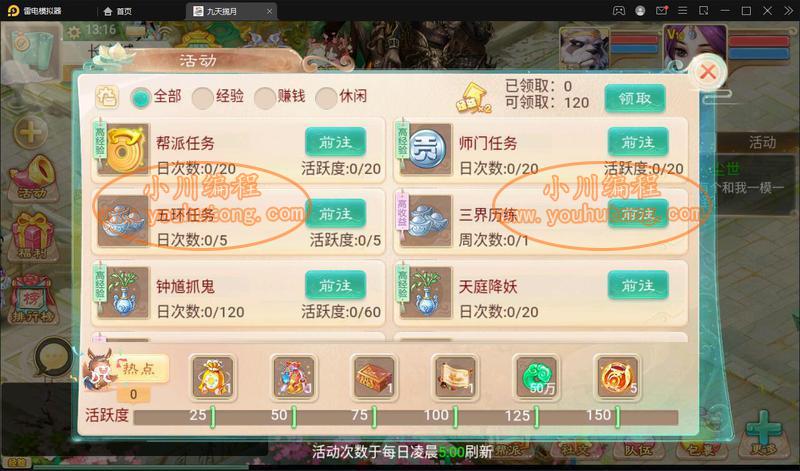Screen dimensions: 800x471
Task: Open the emulator hamburger menu
Action: click(682, 11)
